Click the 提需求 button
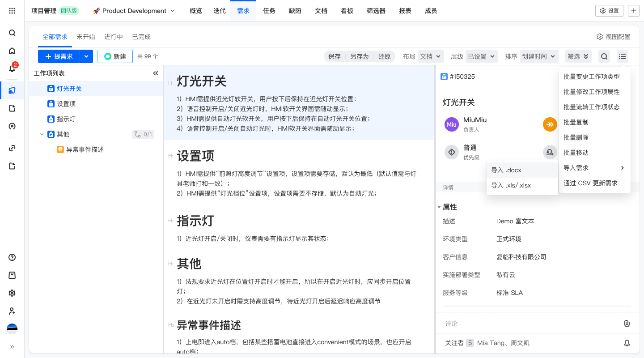The width and height of the screenshot is (644, 358). [59, 56]
